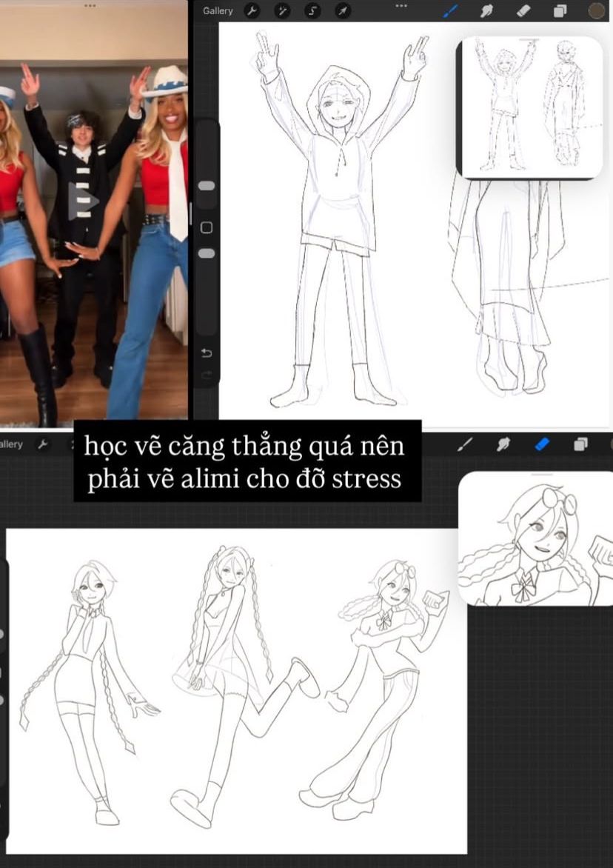The width and height of the screenshot is (613, 868).
Task: Open the Actions wrench menu in upper canvas
Action: tap(252, 11)
